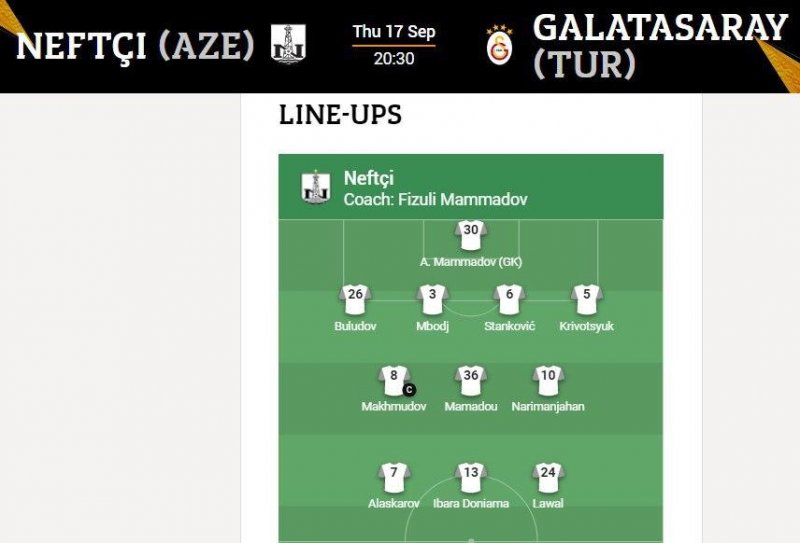Open the NEFTÇI (AZE) team name link
Screen dimensions: 800x543
[136, 46]
